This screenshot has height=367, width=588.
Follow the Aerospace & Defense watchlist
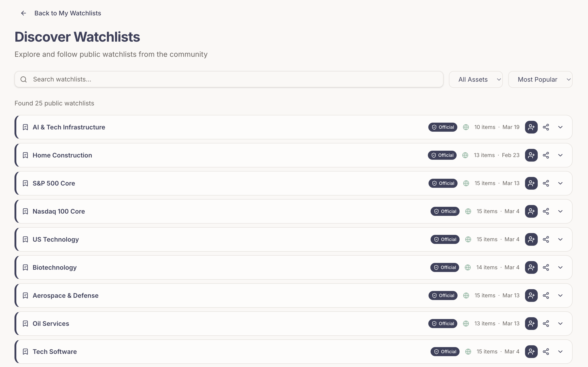point(531,296)
